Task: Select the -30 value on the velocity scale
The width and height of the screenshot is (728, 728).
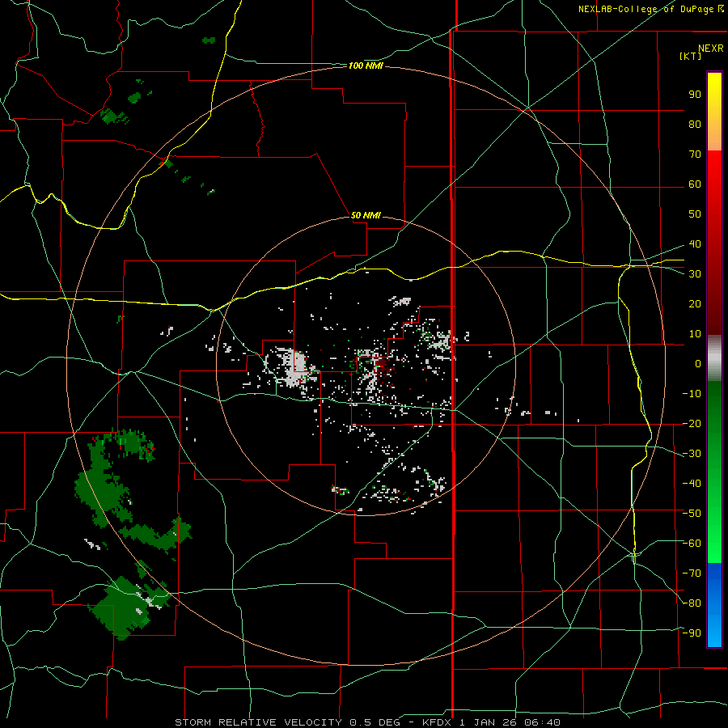Action: pos(692,454)
